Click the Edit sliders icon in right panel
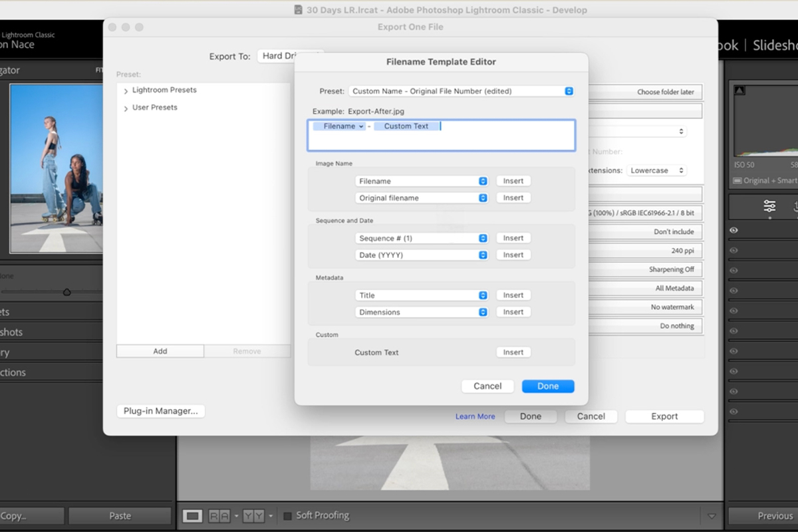Screen dimensions: 798x532 point(769,206)
